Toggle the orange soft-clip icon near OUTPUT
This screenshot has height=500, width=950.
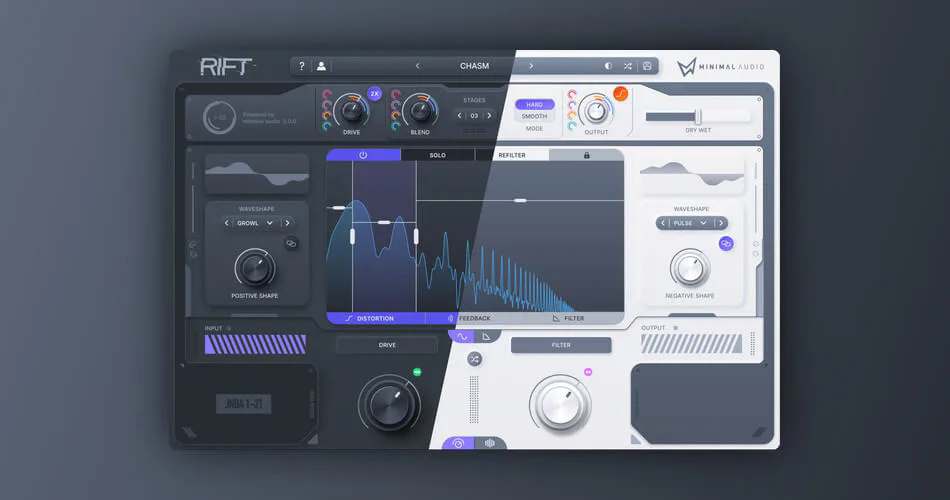coord(620,94)
